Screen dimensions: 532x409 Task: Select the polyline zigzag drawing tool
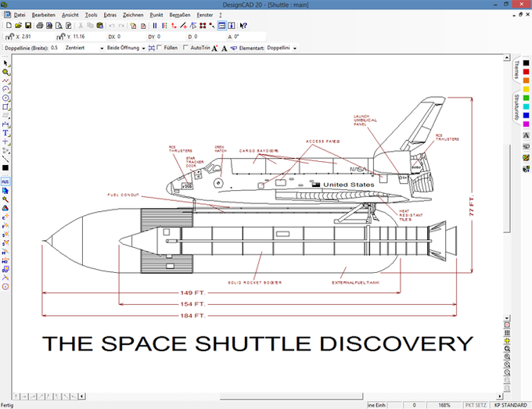pos(5,81)
